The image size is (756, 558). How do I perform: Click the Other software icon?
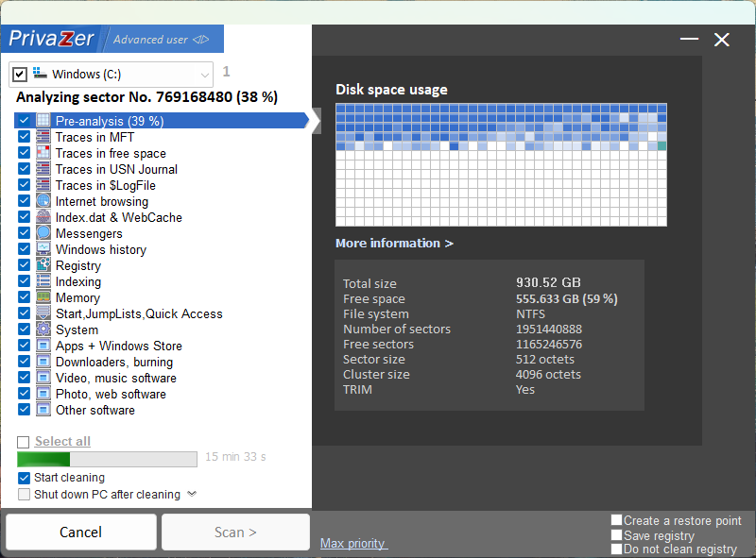(43, 410)
